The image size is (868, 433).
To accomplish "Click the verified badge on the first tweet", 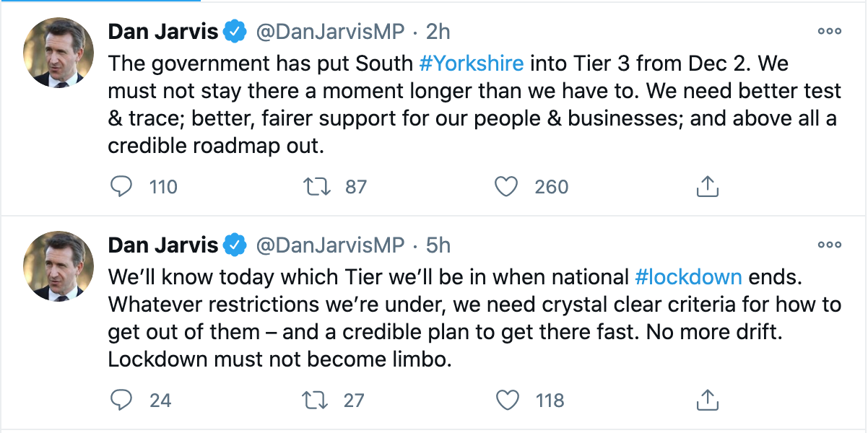I will point(234,32).
